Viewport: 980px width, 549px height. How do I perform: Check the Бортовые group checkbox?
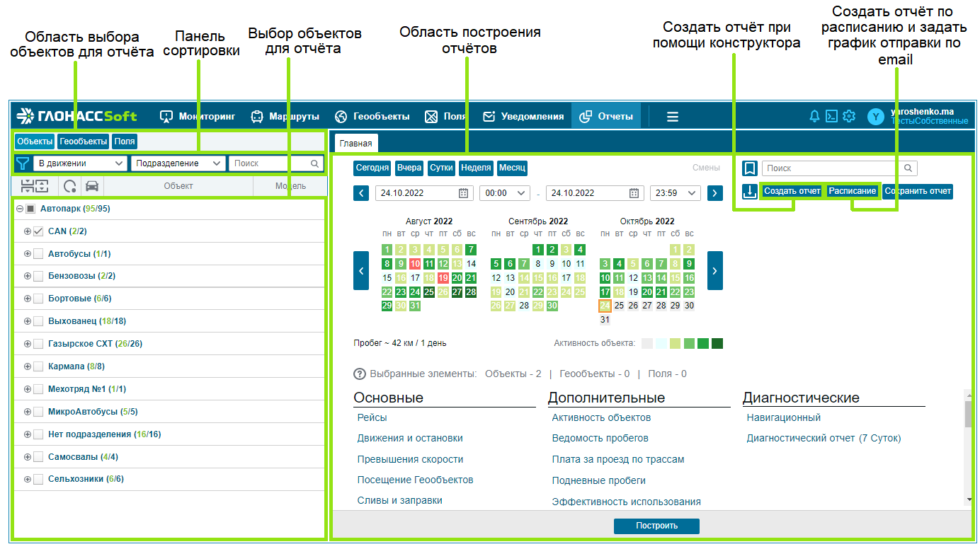[x=38, y=299]
